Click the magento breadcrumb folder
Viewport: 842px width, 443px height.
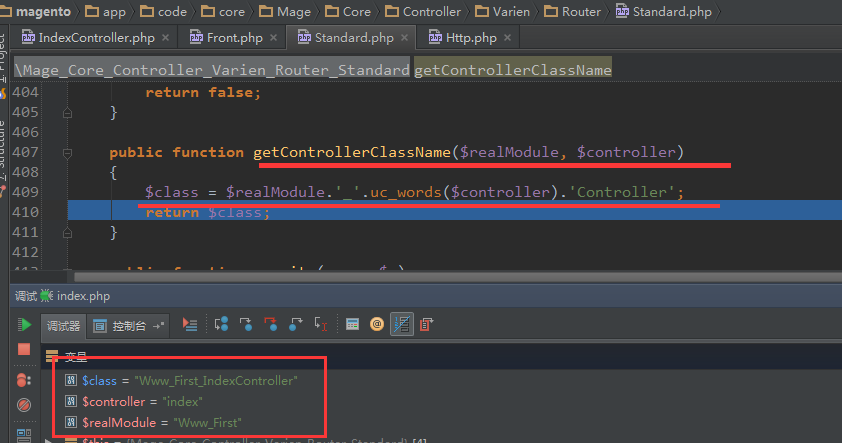[x=35, y=11]
